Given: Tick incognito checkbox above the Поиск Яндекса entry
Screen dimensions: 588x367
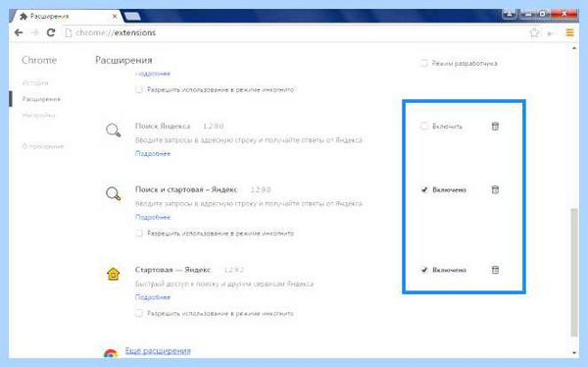Looking at the screenshot, I should 139,89.
